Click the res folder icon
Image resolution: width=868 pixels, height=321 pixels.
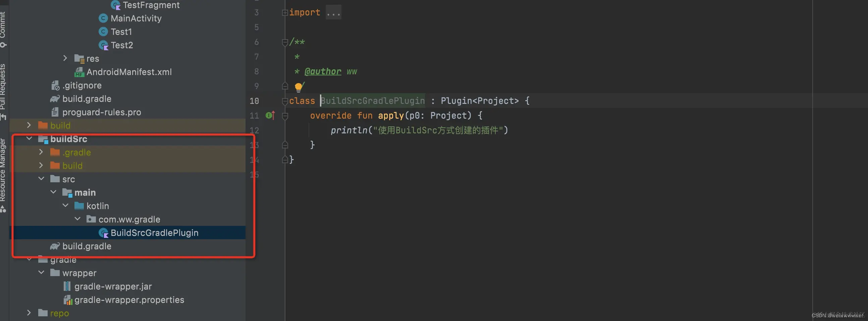coord(79,59)
